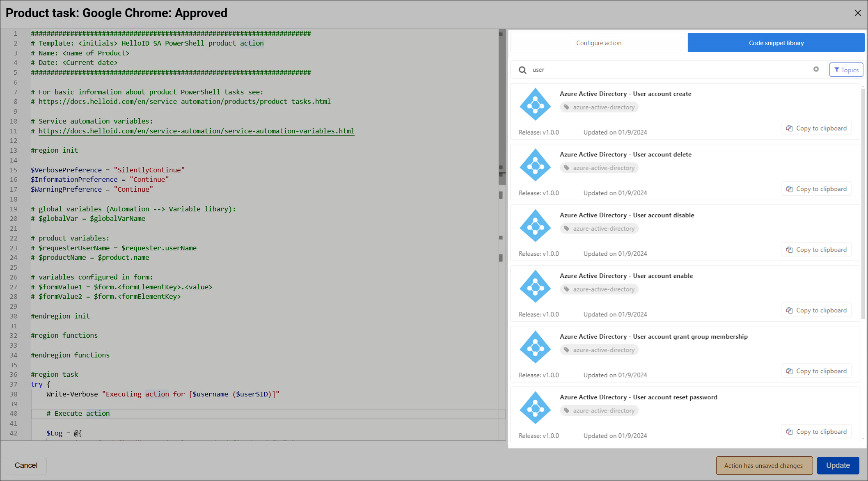Click the Update button

(838, 465)
